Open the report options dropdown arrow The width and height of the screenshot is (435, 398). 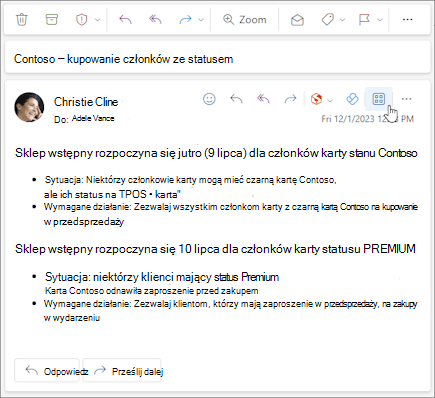97,20
